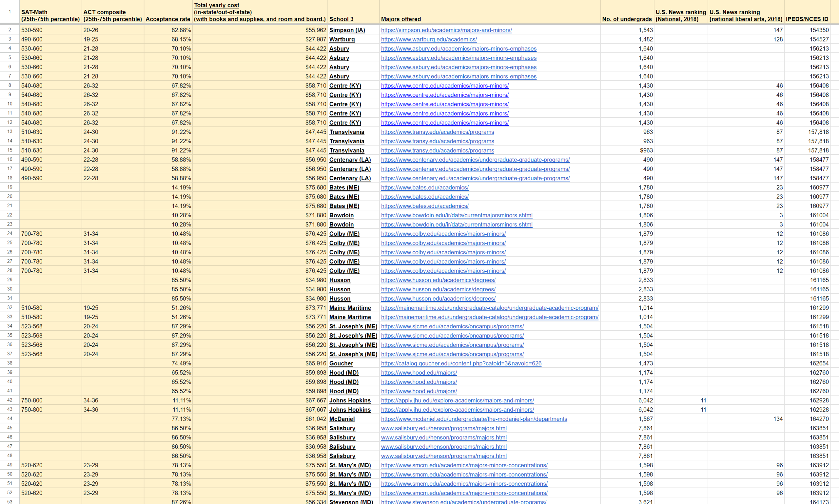Open the St. Mary's (MD) majors-minors-concentrations link
The image size is (839, 504).
pyautogui.click(x=464, y=465)
